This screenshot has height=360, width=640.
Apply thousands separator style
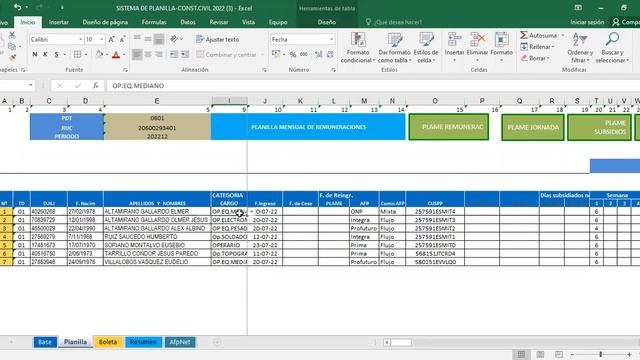(304, 54)
